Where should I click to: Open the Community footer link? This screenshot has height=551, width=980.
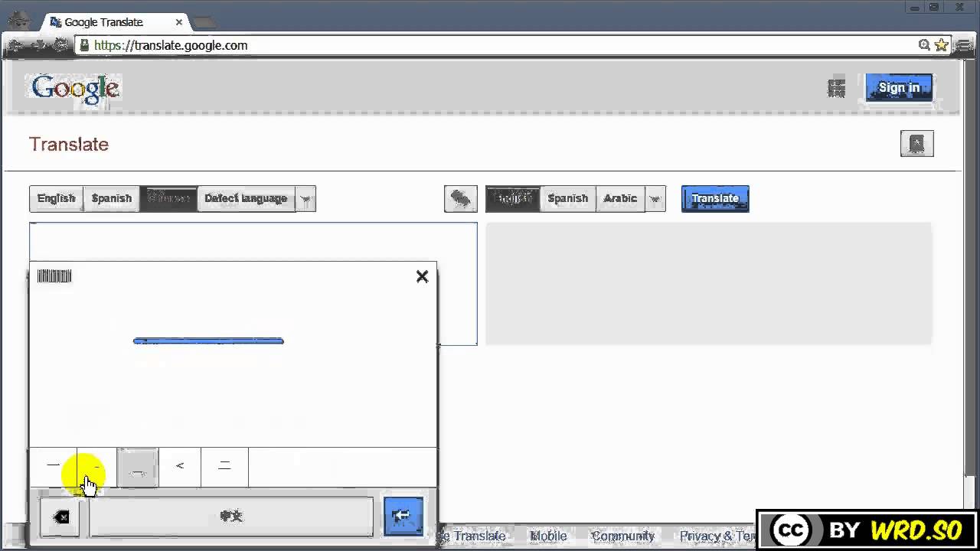pyautogui.click(x=622, y=536)
